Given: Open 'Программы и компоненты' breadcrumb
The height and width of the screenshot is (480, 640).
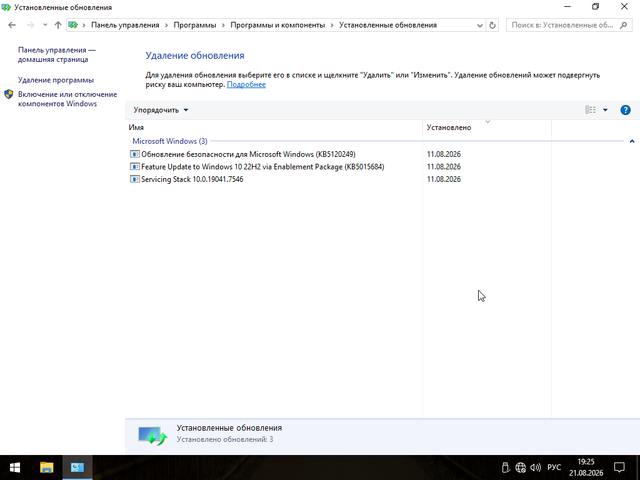Looking at the screenshot, I should click(278, 25).
